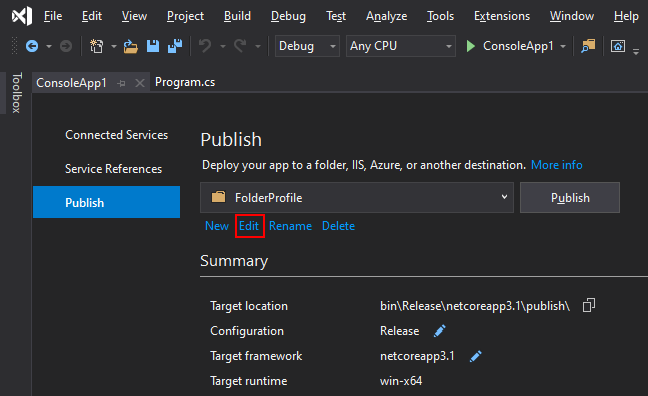Open the Edit menu
Viewport: 648px width, 396px height.
coord(92,16)
